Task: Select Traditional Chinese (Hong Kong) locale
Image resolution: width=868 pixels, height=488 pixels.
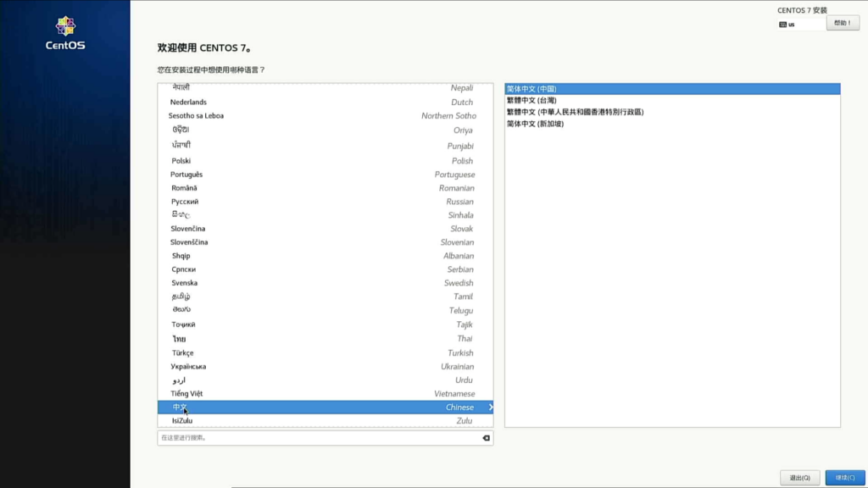Action: [672, 112]
